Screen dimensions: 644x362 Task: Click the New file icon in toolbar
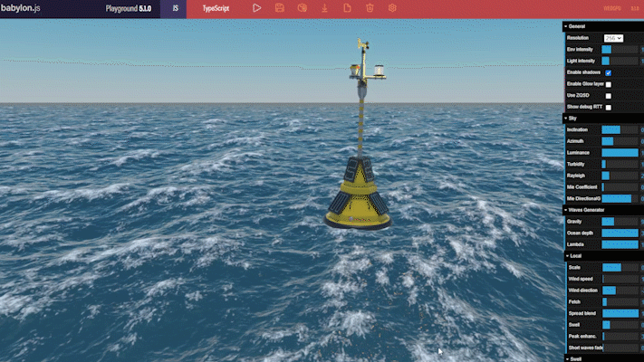click(x=347, y=8)
